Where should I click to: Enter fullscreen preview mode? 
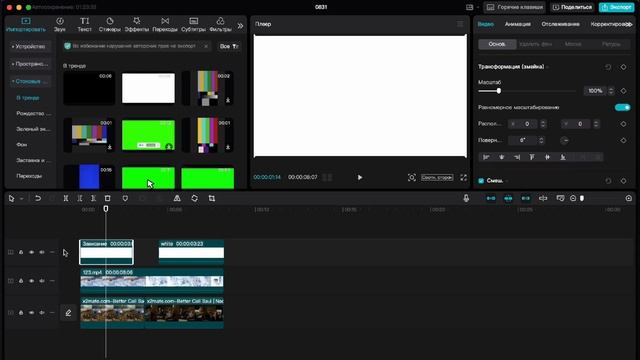pyautogui.click(x=463, y=178)
